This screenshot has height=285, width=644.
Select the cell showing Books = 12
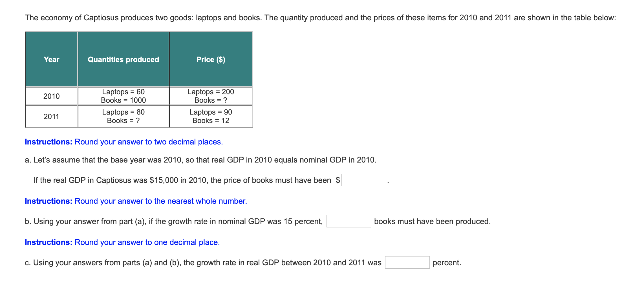point(211,120)
